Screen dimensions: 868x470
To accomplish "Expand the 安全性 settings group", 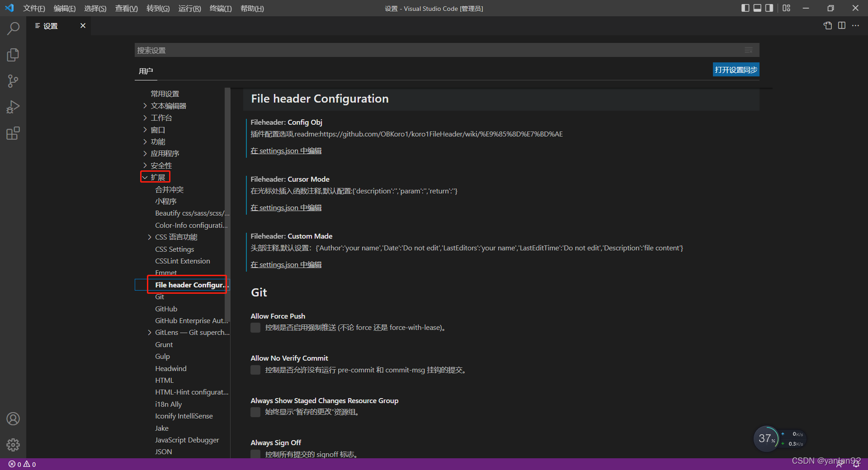I will click(145, 166).
